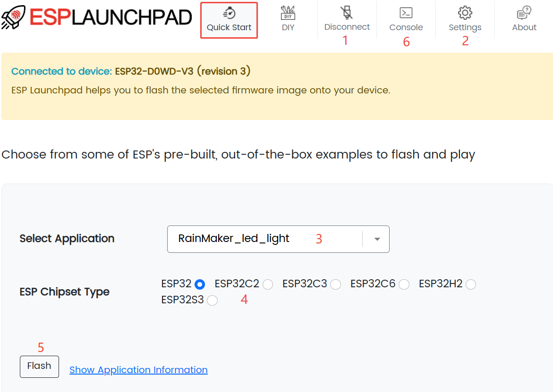Pick the ESP32C6 chipset type
This screenshot has width=553, height=392.
(x=404, y=284)
